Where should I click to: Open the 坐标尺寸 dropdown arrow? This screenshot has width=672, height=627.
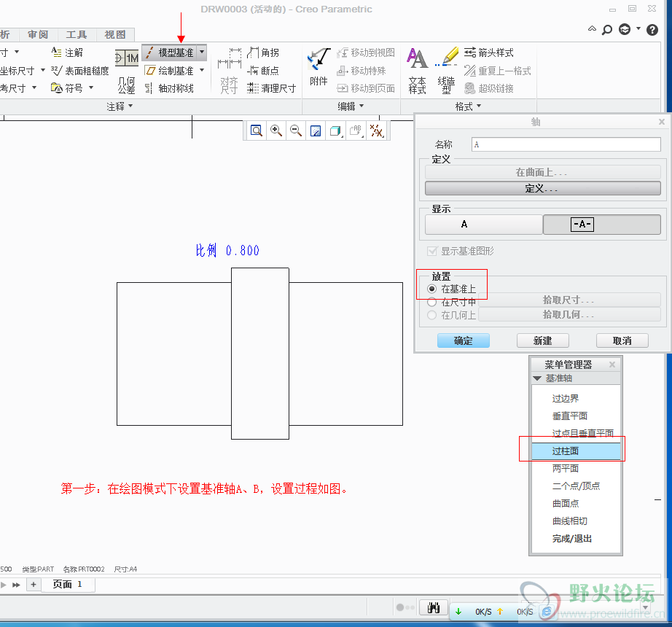click(x=42, y=70)
